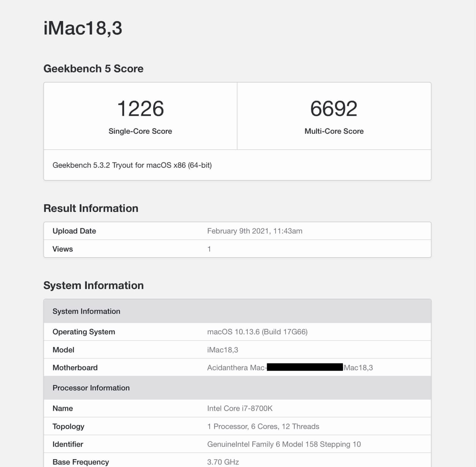The image size is (476, 467).
Task: Click the large System Information section heading
Action: [x=93, y=286]
